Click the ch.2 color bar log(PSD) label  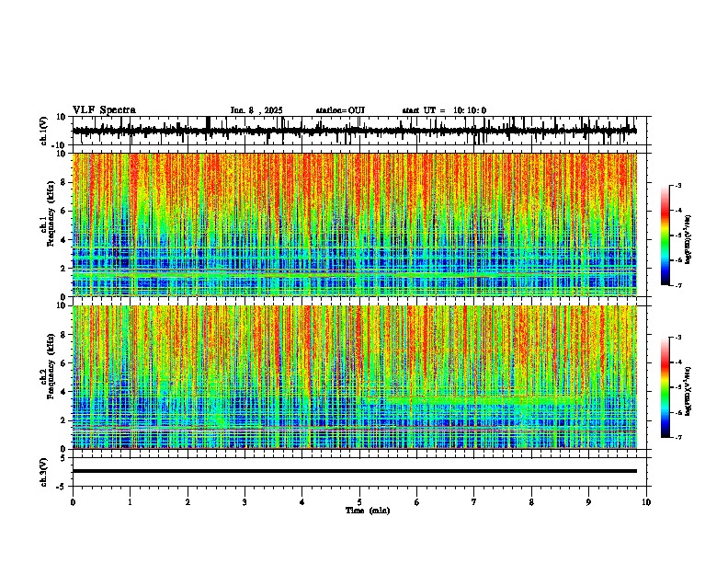coord(688,391)
